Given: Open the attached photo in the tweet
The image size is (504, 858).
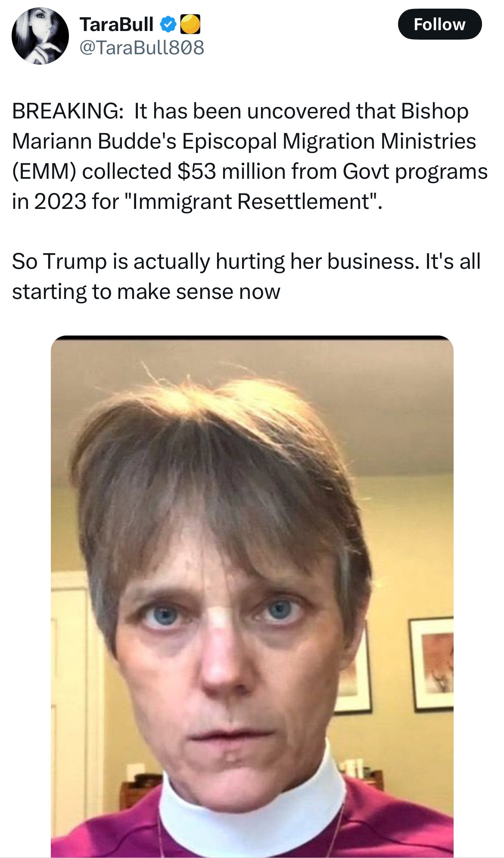Looking at the screenshot, I should 252,594.
